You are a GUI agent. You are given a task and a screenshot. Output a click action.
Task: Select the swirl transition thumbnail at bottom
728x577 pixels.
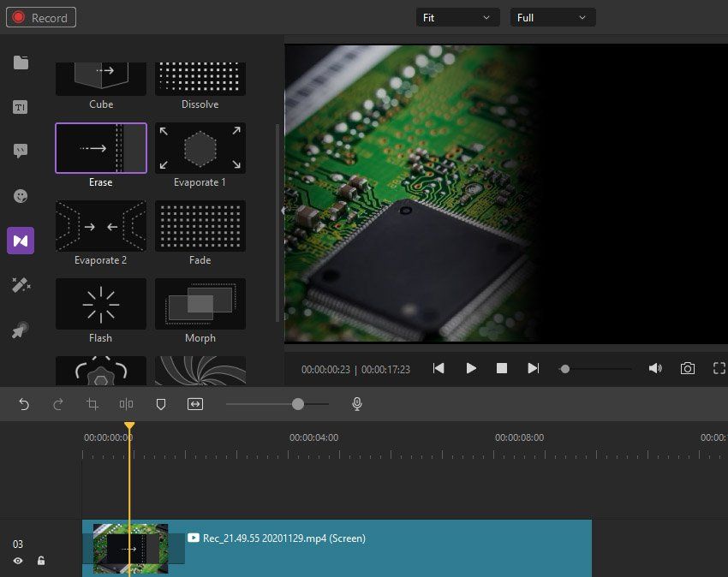[x=200, y=371]
